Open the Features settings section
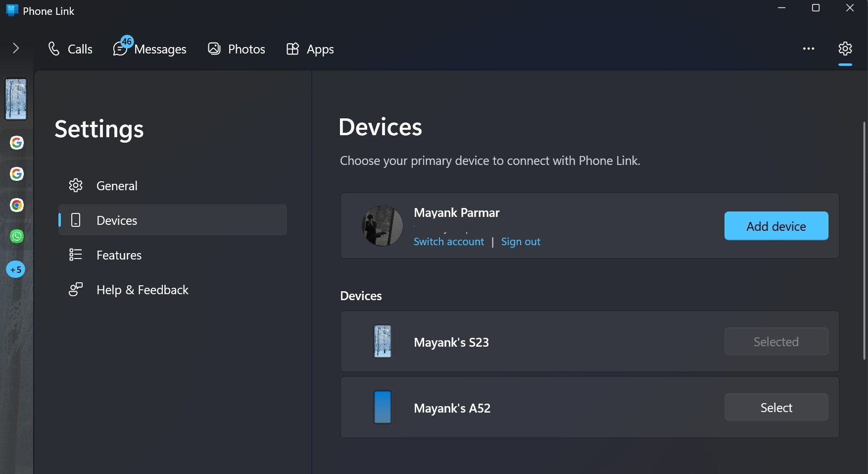Viewport: 868px width, 474px height. [x=119, y=255]
